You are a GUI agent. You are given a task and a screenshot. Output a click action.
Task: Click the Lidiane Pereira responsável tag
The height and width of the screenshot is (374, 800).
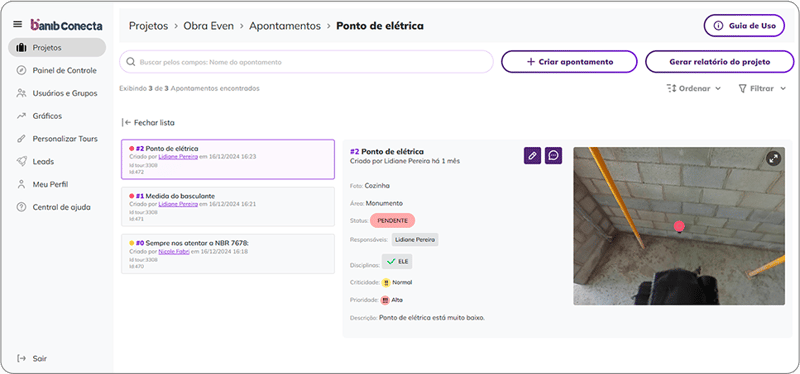tap(415, 239)
